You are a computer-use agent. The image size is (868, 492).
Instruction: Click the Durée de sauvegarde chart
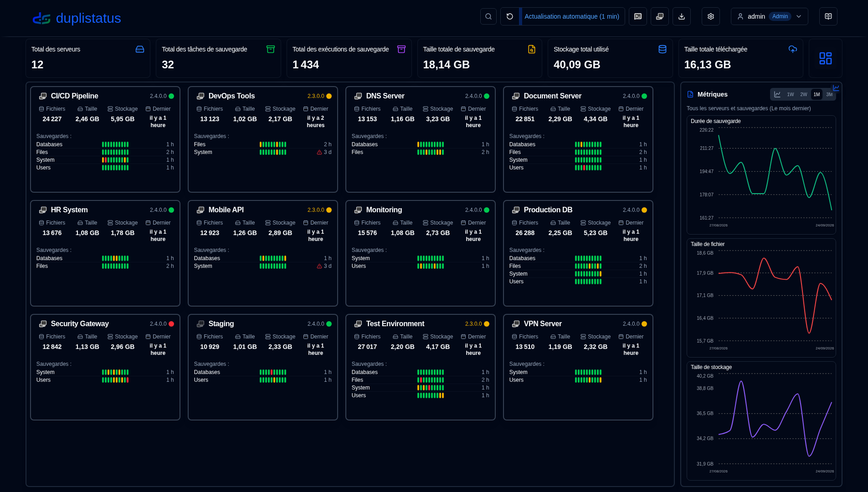[x=761, y=175]
